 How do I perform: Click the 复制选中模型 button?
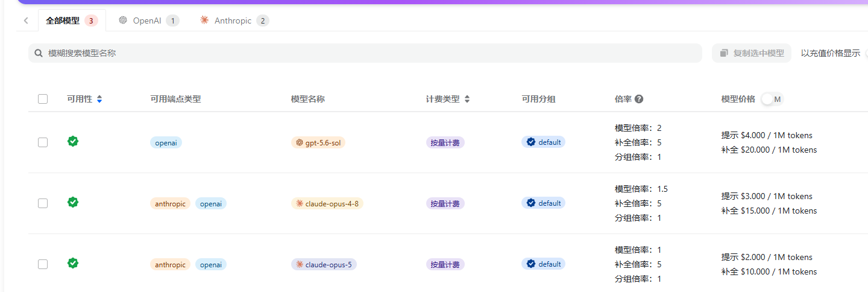(x=752, y=53)
